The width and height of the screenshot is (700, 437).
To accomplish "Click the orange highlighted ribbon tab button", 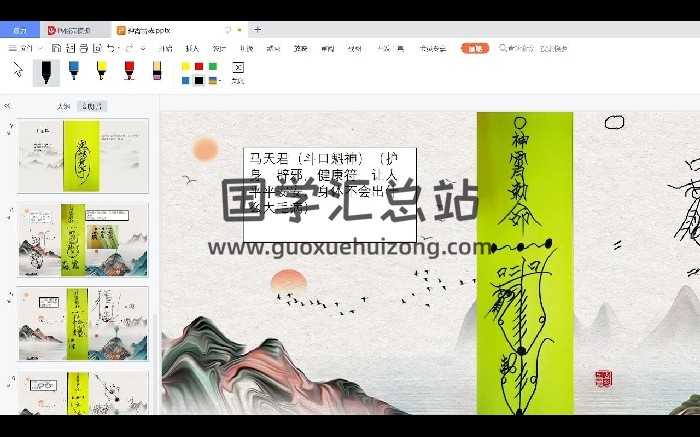I will [474, 48].
